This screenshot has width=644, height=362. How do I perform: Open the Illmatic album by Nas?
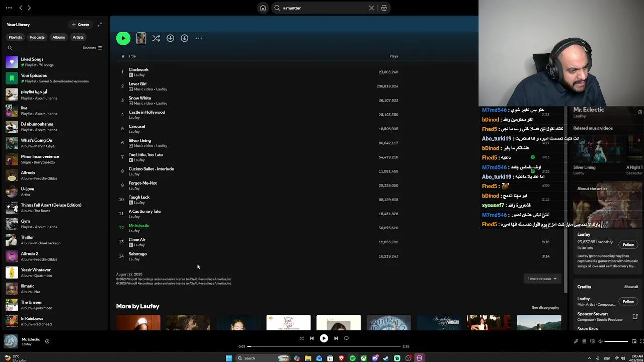tap(54, 289)
